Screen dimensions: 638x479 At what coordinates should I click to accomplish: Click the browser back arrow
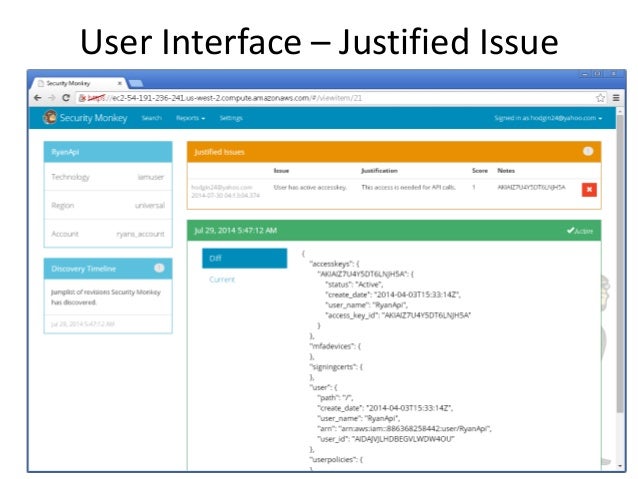tap(37, 98)
